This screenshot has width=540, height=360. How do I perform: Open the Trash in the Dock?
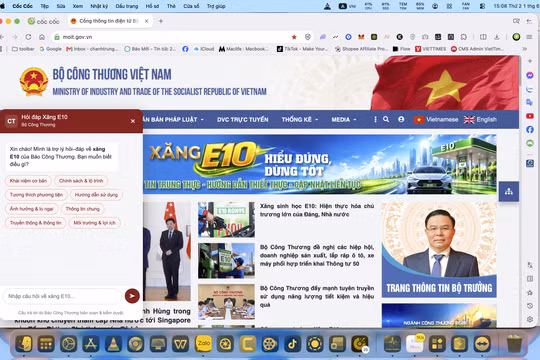click(x=514, y=343)
